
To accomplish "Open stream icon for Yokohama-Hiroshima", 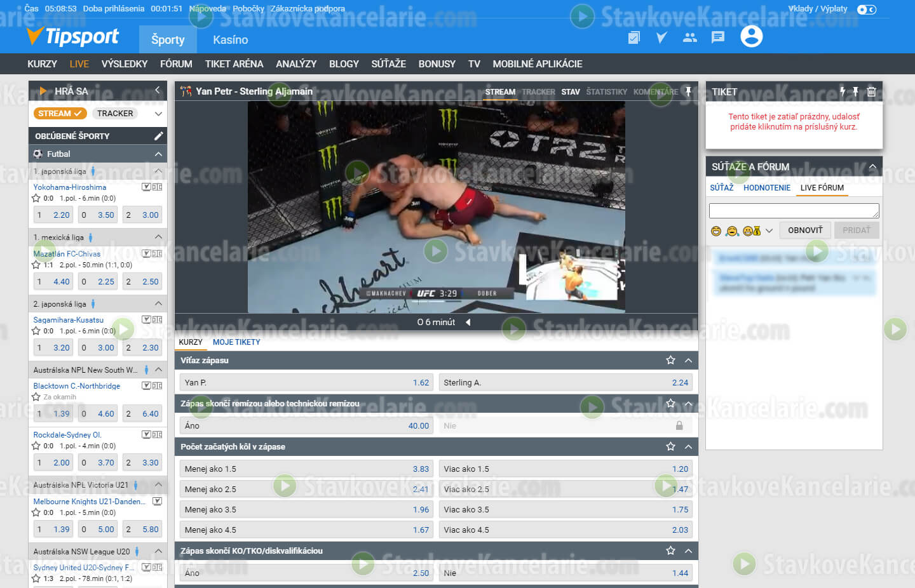I will [146, 187].
